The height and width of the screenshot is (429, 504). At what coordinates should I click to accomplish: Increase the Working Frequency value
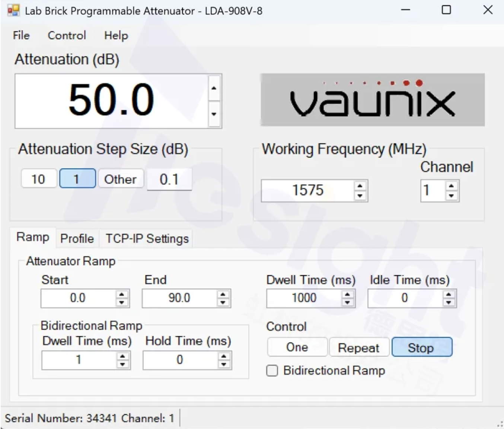(360, 186)
